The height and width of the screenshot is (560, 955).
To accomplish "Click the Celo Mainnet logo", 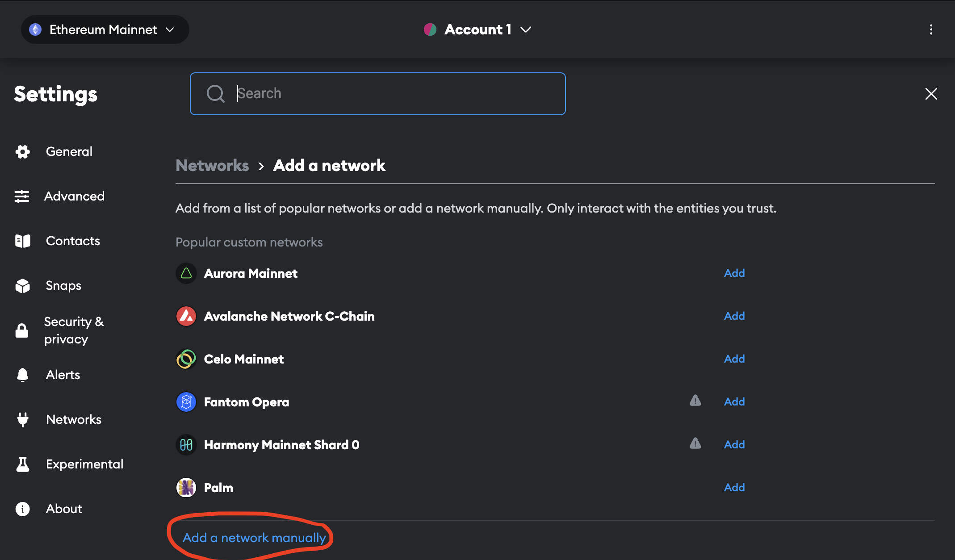I will tap(186, 359).
